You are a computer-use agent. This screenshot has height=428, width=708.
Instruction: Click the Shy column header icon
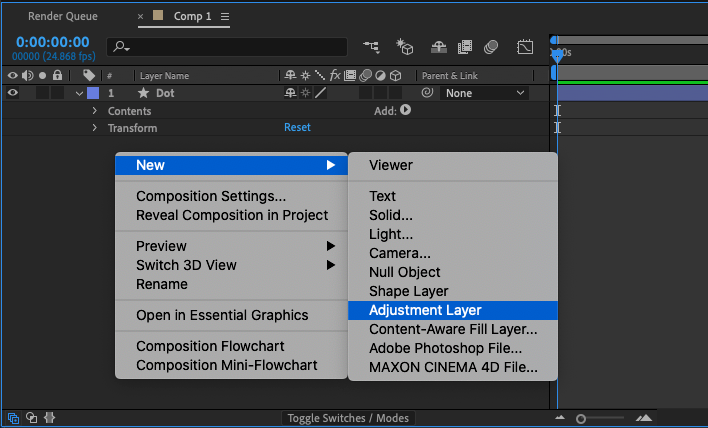(290, 75)
